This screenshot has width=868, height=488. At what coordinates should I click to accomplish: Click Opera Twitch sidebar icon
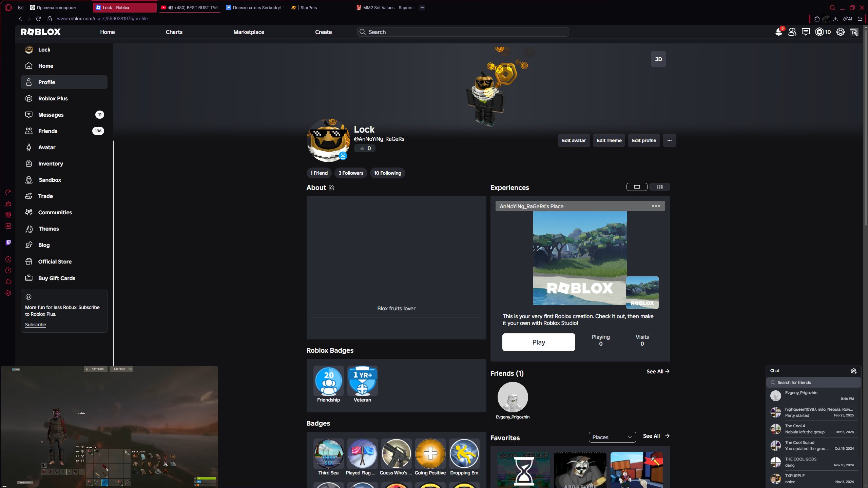tap(8, 242)
